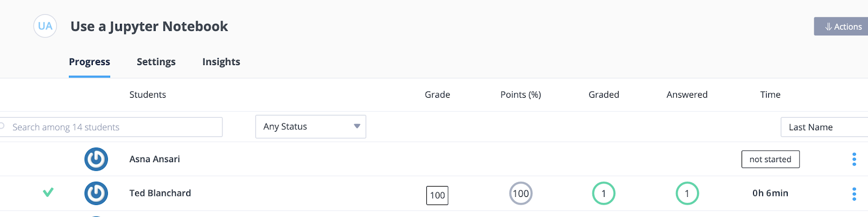Switch to the Insights tab
868x217 pixels.
coord(221,62)
